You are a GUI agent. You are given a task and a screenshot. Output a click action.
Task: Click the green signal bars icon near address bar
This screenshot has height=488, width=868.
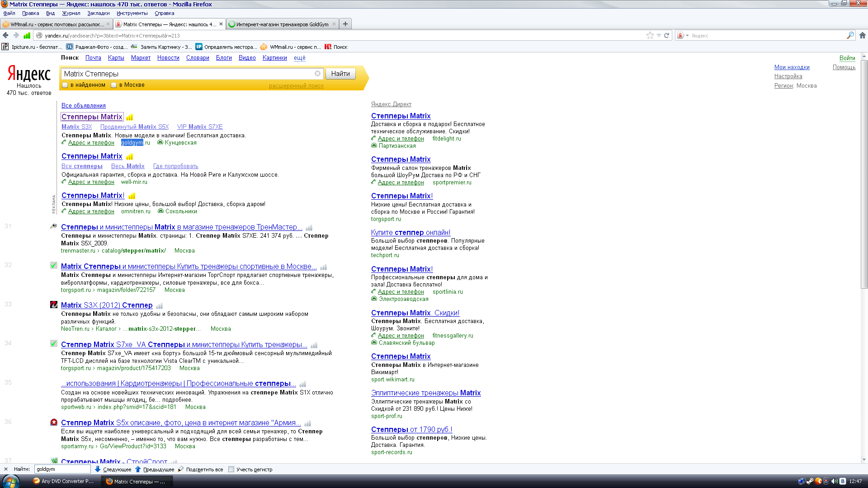(27, 35)
